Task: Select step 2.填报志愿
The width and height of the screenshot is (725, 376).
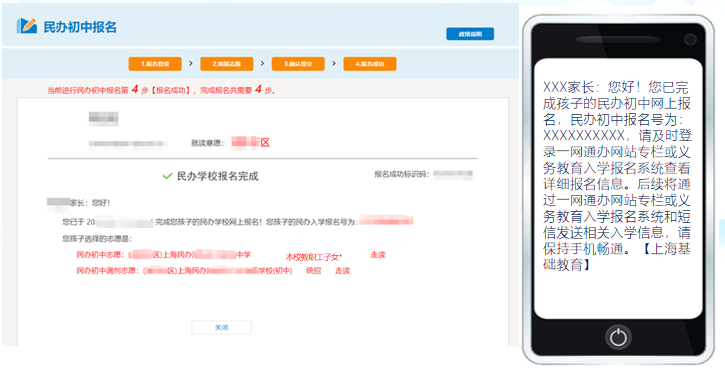Action: [x=227, y=64]
